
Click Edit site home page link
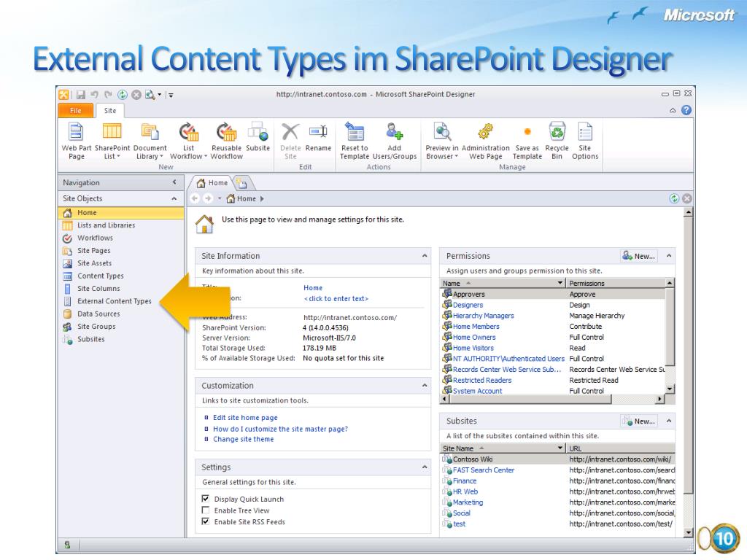click(245, 418)
